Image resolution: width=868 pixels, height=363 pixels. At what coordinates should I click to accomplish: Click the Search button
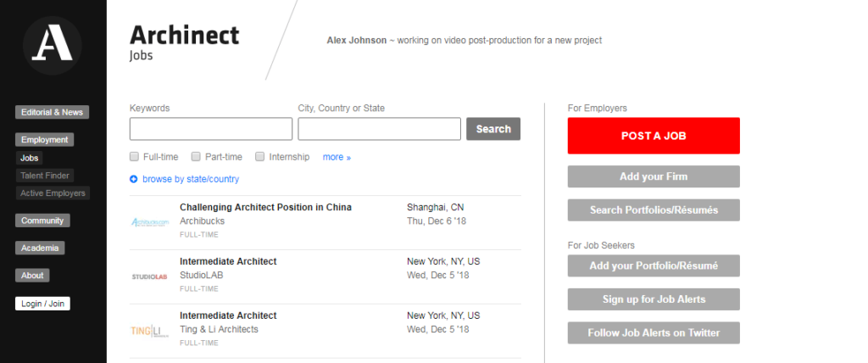click(x=493, y=129)
